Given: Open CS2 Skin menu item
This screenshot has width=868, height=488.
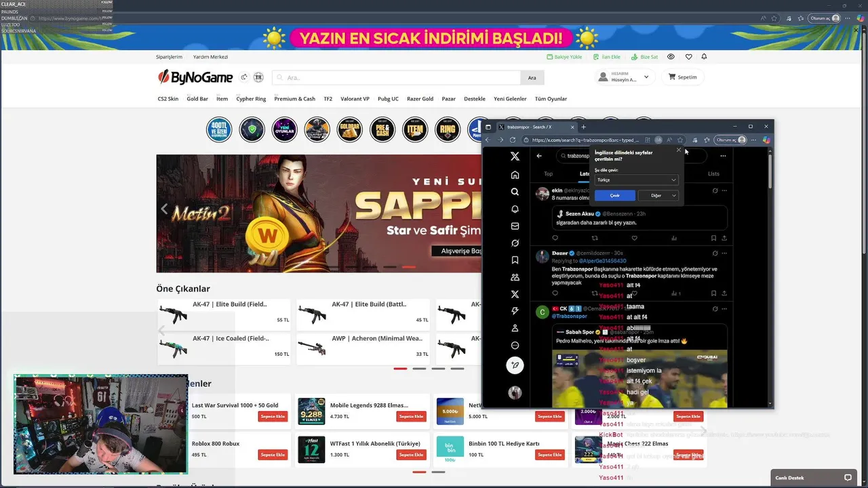Looking at the screenshot, I should (x=168, y=99).
